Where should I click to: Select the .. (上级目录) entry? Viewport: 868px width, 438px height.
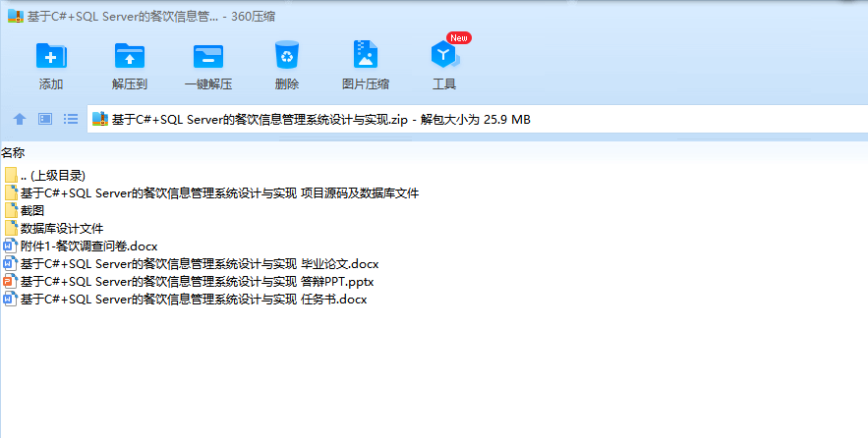(52, 176)
